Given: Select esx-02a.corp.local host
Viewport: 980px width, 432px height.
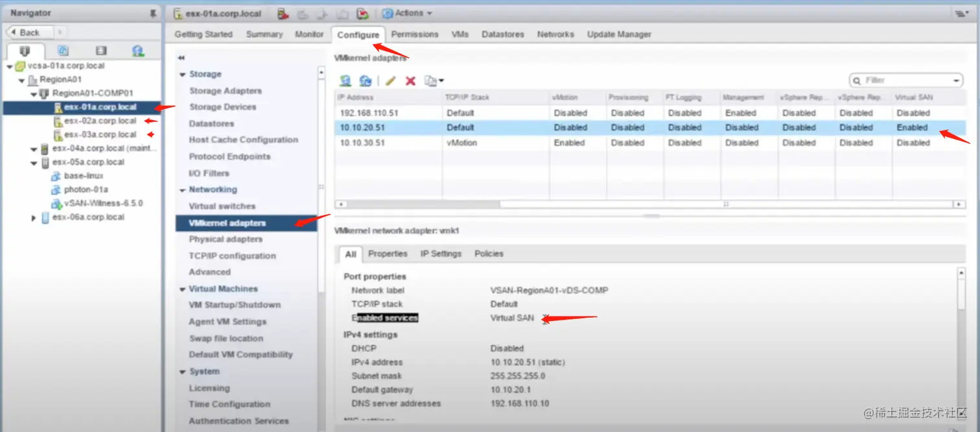Looking at the screenshot, I should point(100,121).
